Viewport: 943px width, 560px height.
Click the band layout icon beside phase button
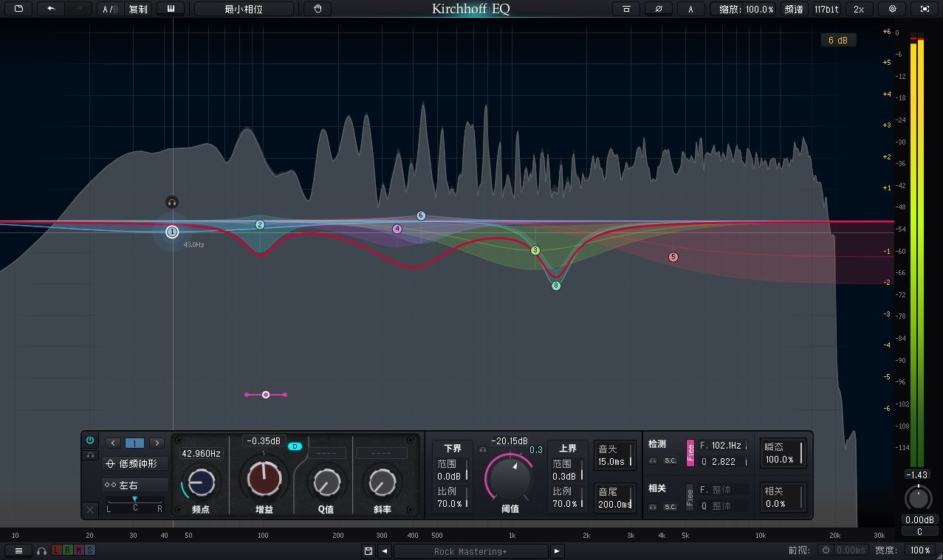[x=626, y=9]
